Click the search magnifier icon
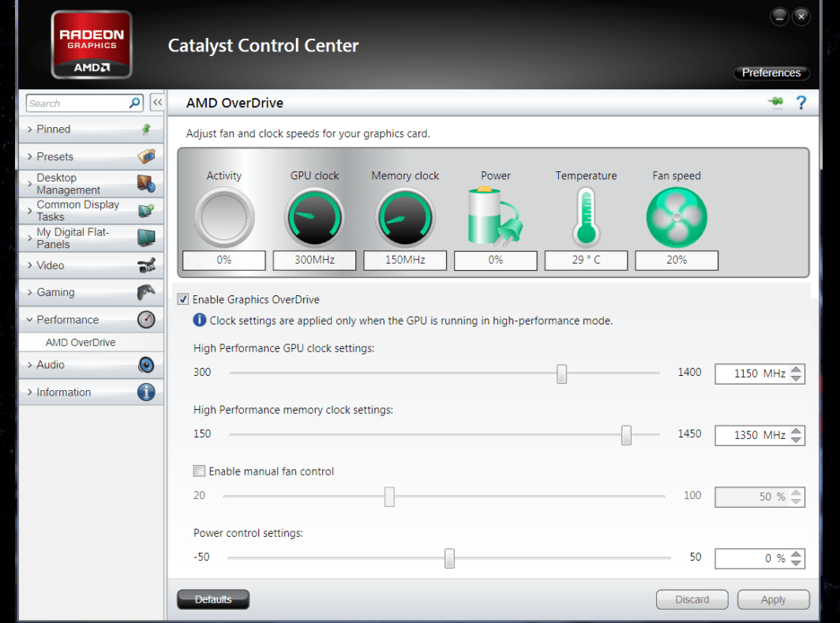840x623 pixels. tap(135, 103)
